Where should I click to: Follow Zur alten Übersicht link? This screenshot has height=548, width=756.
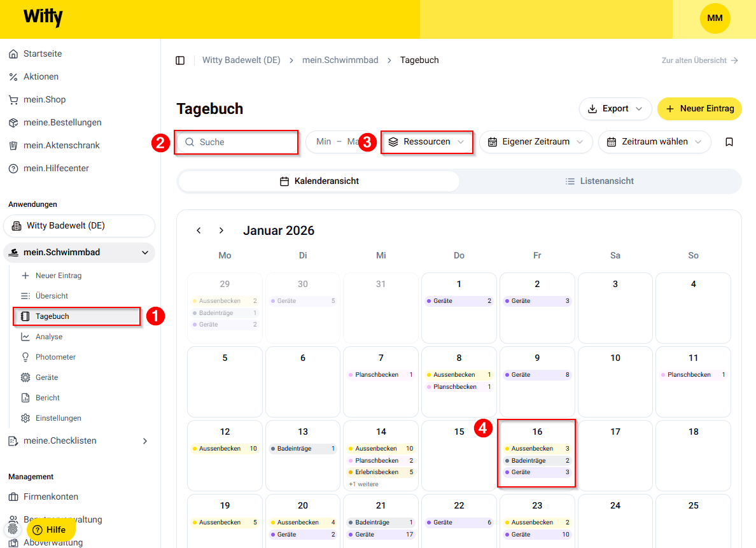tap(699, 60)
